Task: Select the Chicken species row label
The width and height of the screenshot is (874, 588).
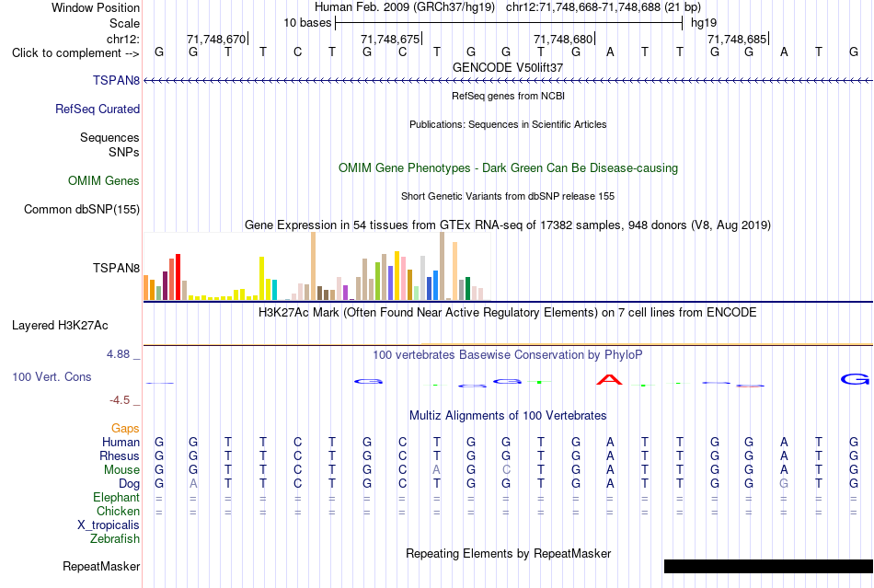Action: pyautogui.click(x=118, y=511)
